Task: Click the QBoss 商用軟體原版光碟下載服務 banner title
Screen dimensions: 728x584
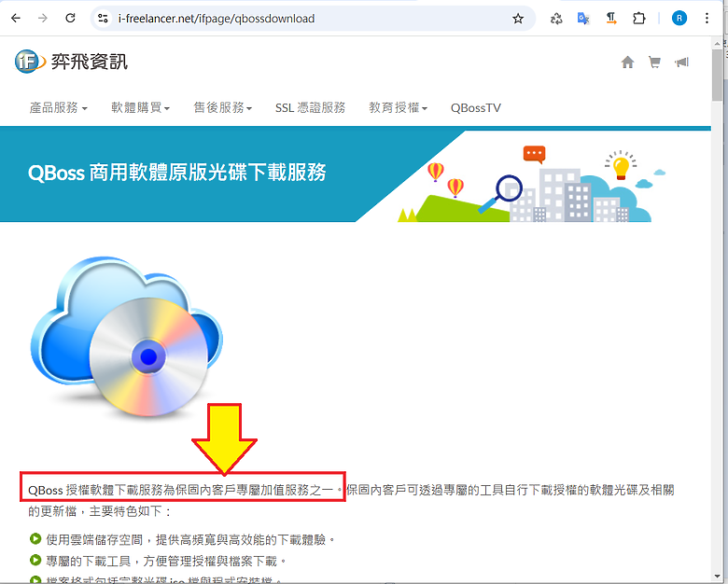Action: tap(177, 173)
